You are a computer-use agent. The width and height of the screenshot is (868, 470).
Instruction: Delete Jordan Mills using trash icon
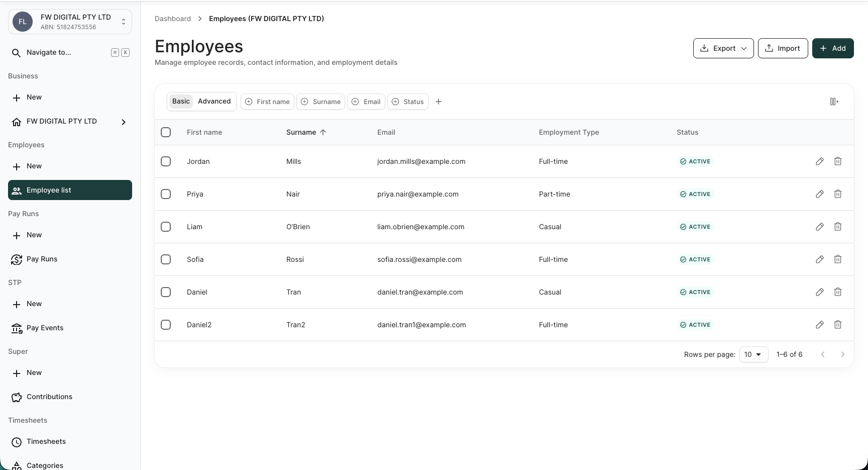coord(838,161)
